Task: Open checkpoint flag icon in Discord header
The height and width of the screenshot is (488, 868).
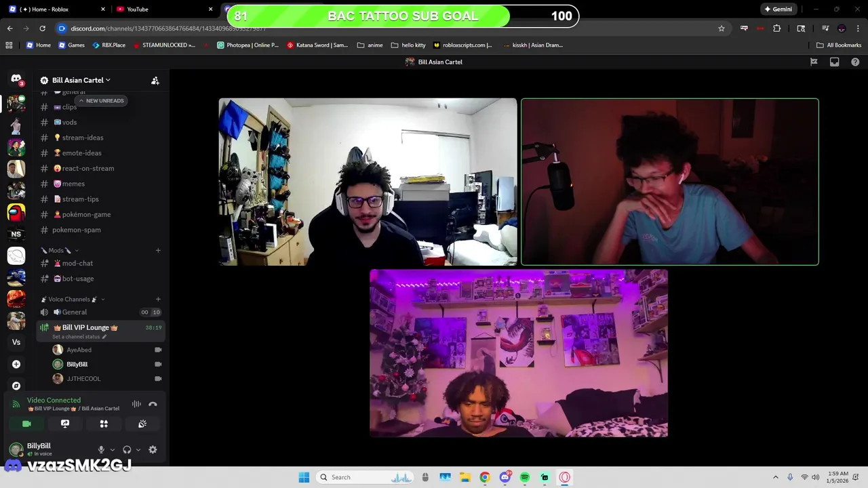Action: [x=814, y=62]
